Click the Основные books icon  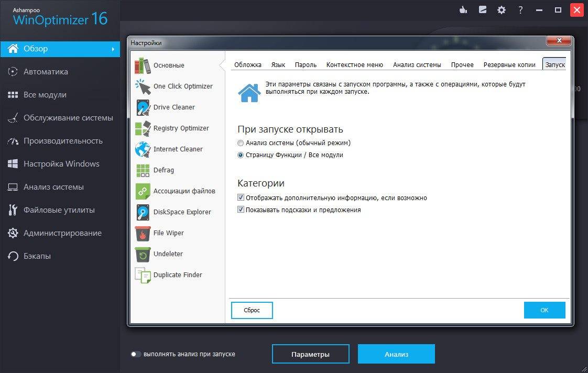(143, 65)
